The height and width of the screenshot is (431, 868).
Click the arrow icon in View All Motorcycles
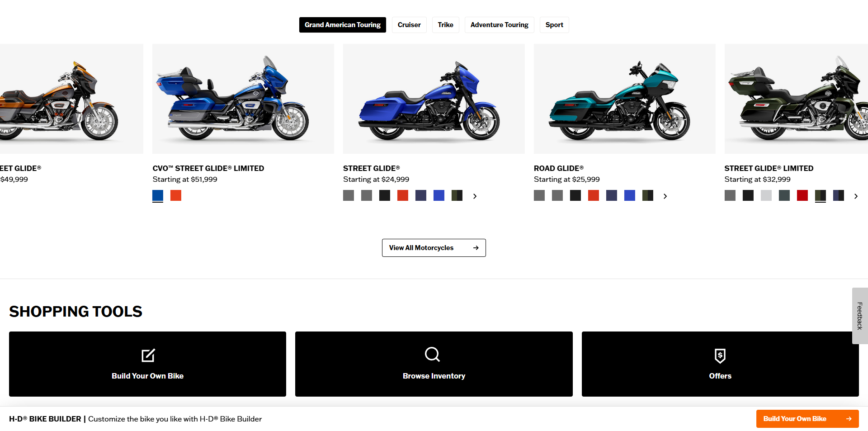pos(476,248)
